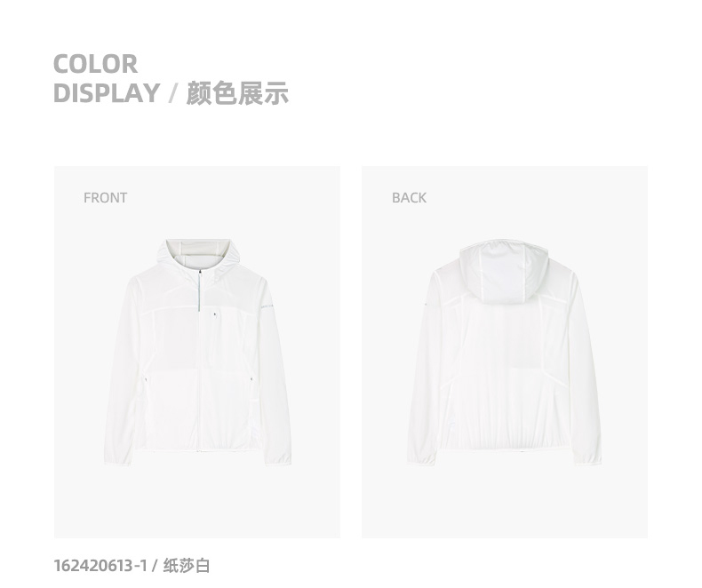Click the bottom hem of front jacket zipper

tap(198, 449)
